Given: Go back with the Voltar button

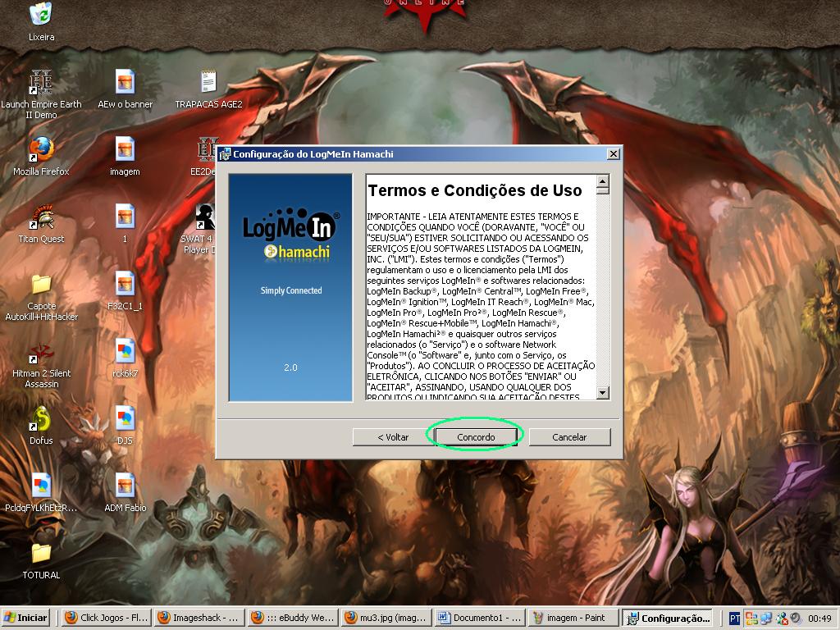Looking at the screenshot, I should click(393, 437).
